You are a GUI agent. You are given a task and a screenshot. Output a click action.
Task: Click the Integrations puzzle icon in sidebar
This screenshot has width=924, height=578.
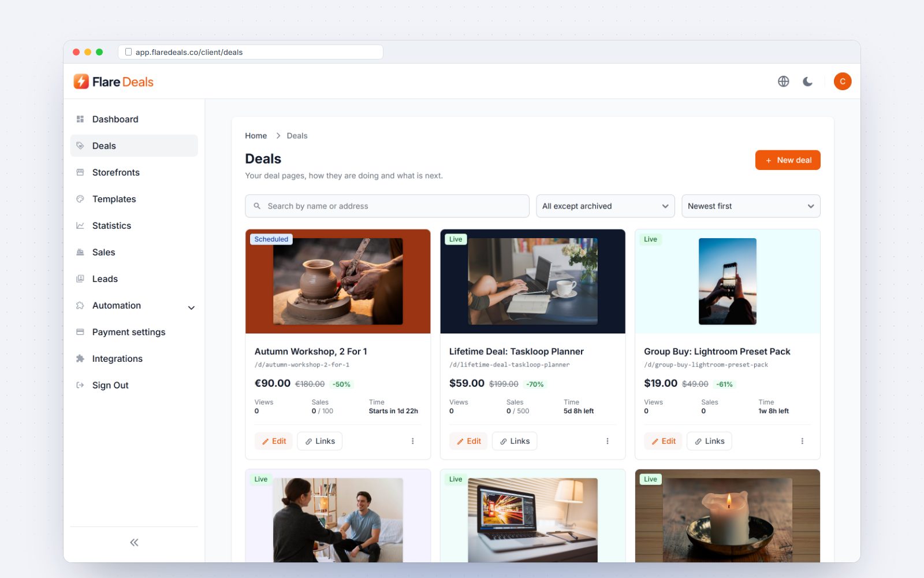[x=80, y=358]
